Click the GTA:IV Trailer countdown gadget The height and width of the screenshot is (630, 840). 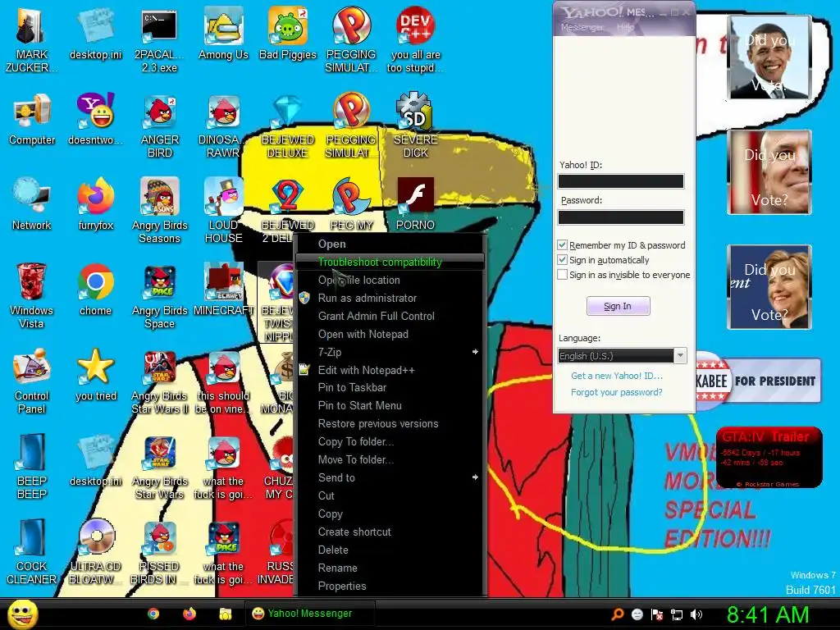click(769, 458)
